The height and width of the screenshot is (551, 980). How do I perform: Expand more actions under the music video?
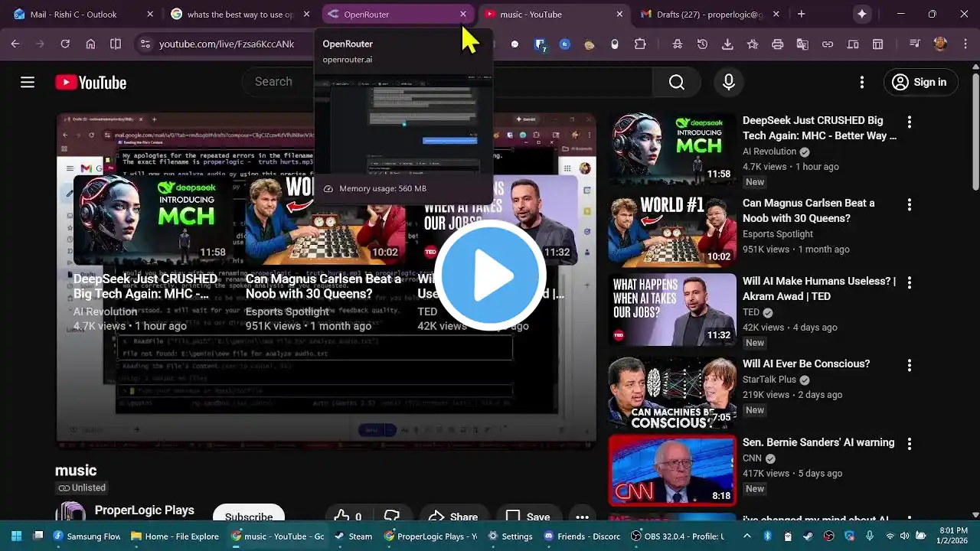coord(582,517)
